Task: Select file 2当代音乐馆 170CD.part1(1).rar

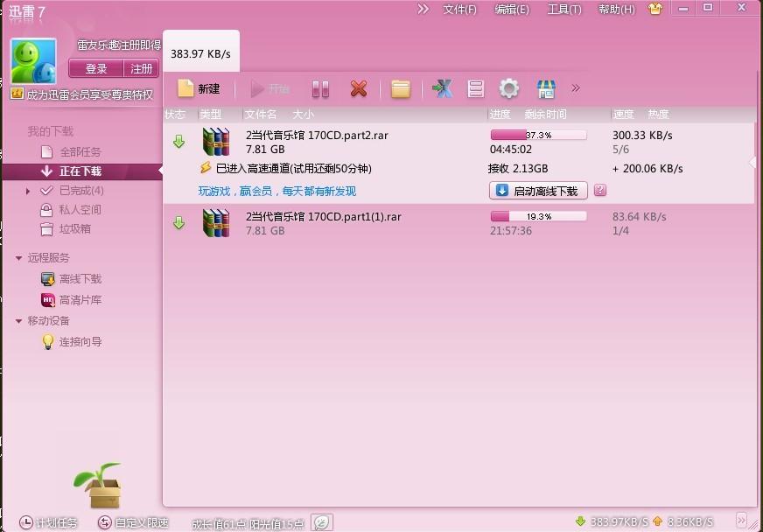Action: (323, 217)
